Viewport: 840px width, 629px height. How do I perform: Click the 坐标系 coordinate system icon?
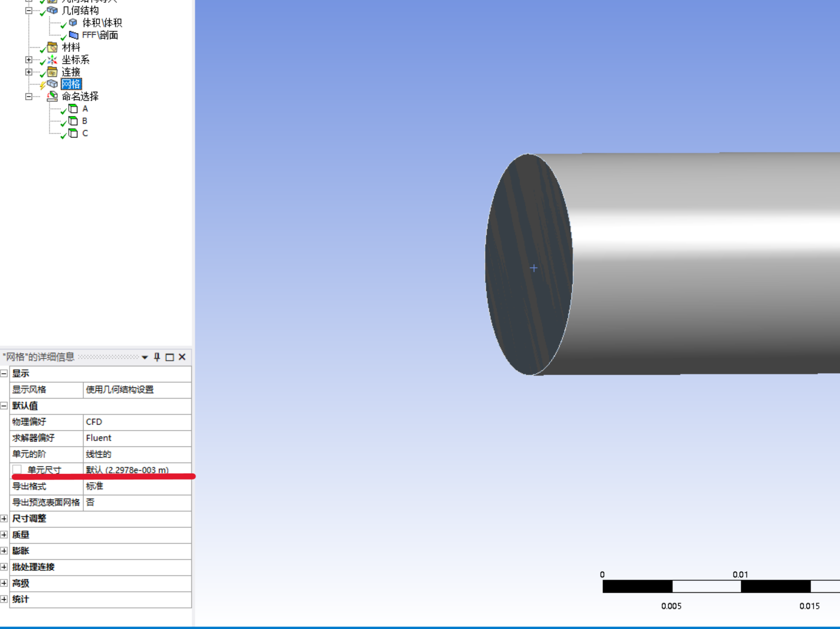(x=52, y=59)
